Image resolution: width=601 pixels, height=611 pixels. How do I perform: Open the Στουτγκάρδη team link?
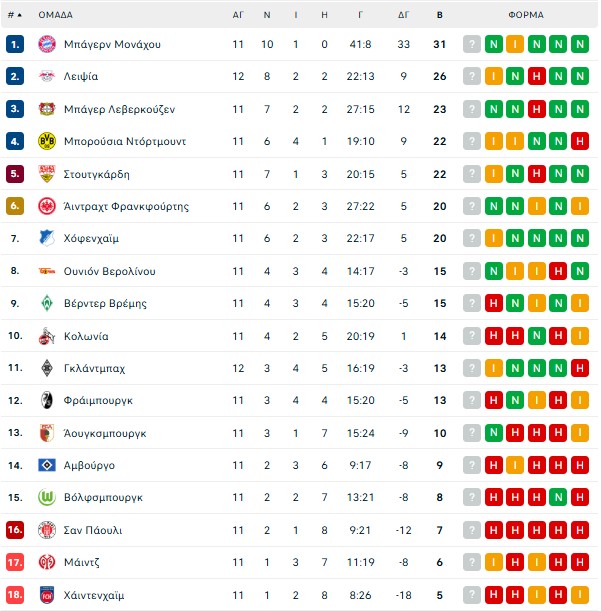pos(97,174)
